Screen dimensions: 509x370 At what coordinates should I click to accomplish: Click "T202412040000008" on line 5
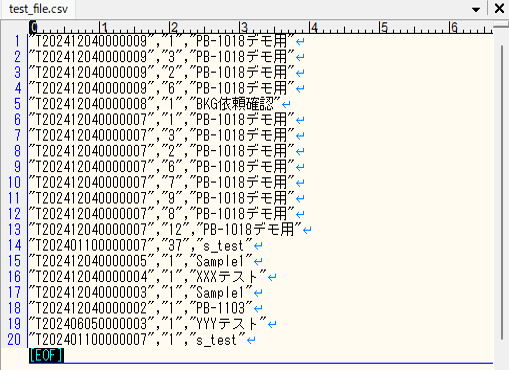pyautogui.click(x=91, y=104)
